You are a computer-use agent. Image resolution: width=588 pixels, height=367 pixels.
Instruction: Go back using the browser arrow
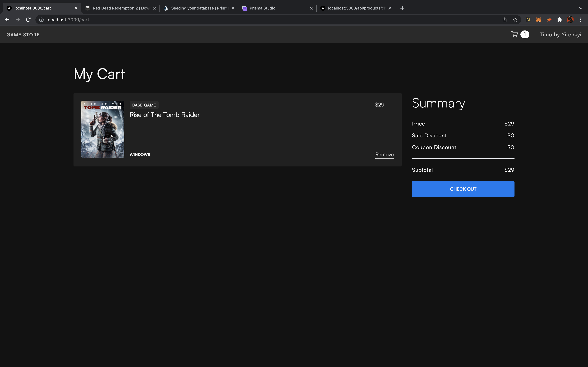tap(7, 20)
